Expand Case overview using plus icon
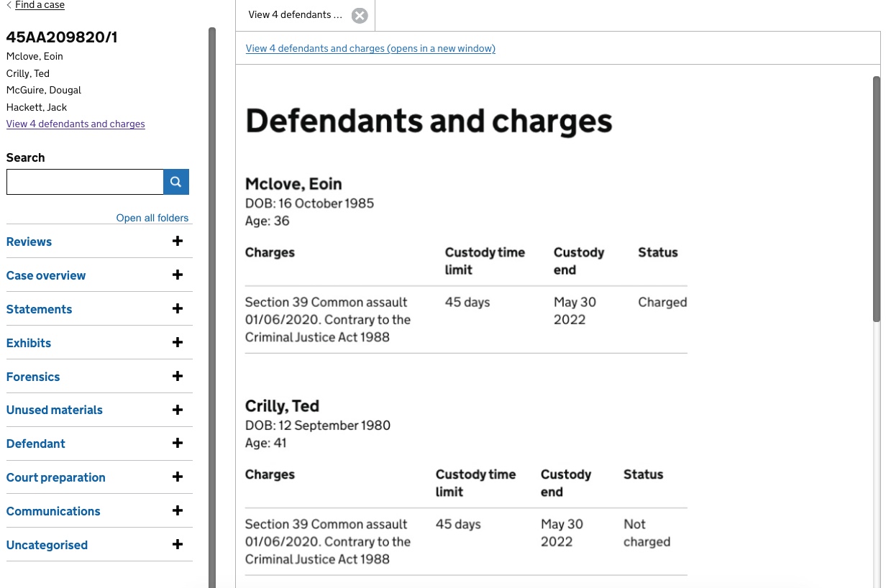Screen dimensions: 891x588 click(x=178, y=275)
